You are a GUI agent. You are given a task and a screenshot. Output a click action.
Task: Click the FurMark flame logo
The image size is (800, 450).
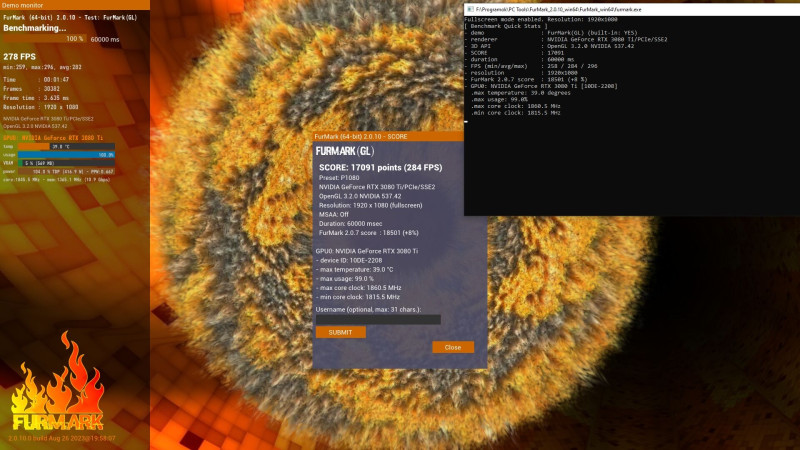coord(57,381)
